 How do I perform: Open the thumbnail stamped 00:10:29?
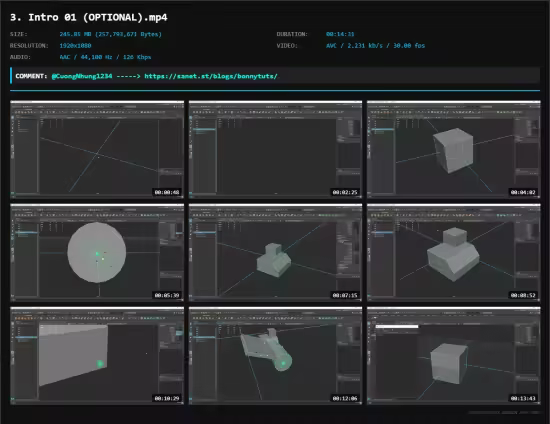[x=97, y=356]
